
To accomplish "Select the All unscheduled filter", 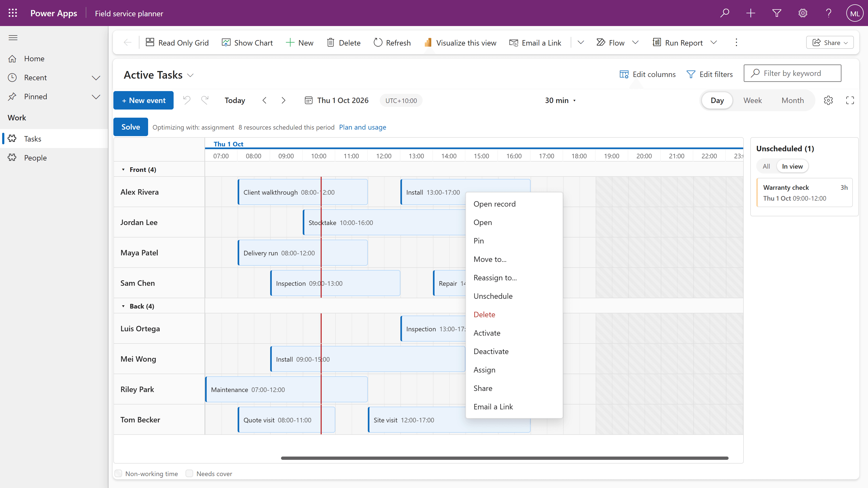I will [766, 166].
